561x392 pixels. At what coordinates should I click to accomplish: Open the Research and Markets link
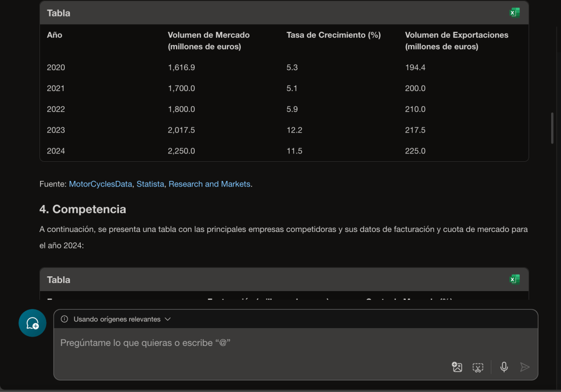[x=209, y=184]
